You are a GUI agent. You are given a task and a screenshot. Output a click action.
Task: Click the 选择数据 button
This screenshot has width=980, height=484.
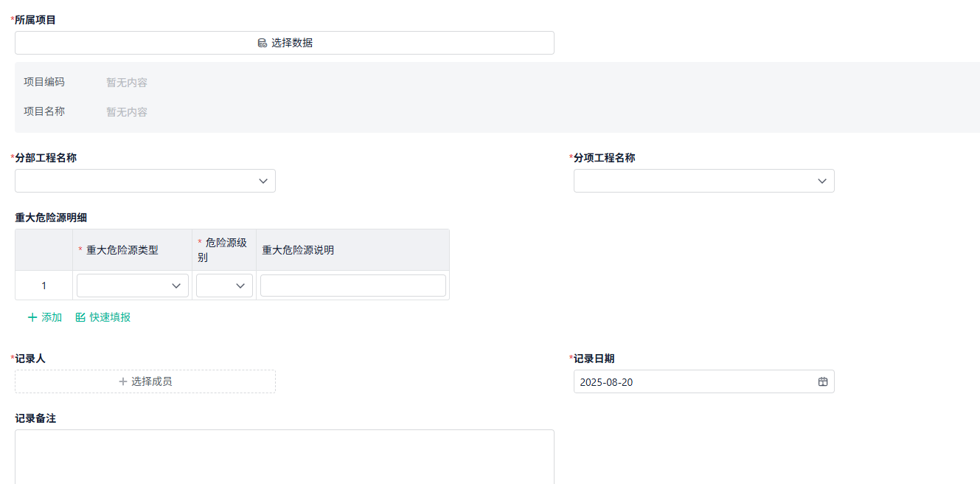(284, 43)
